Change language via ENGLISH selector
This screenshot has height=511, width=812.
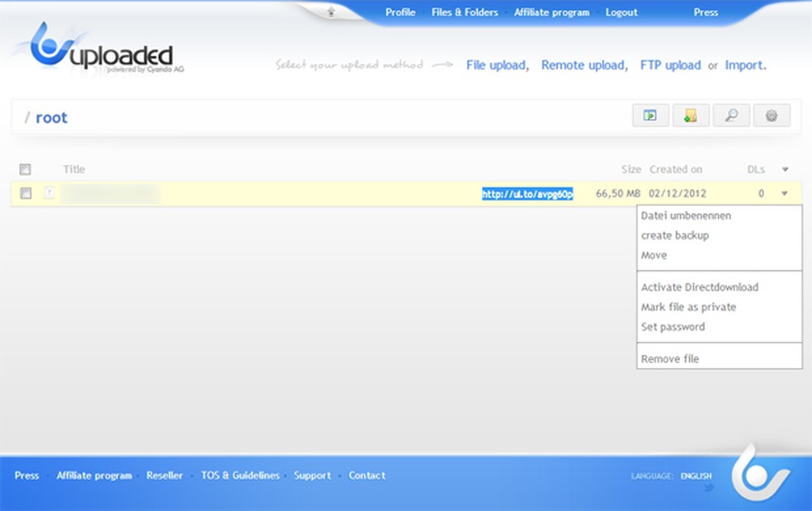point(696,476)
